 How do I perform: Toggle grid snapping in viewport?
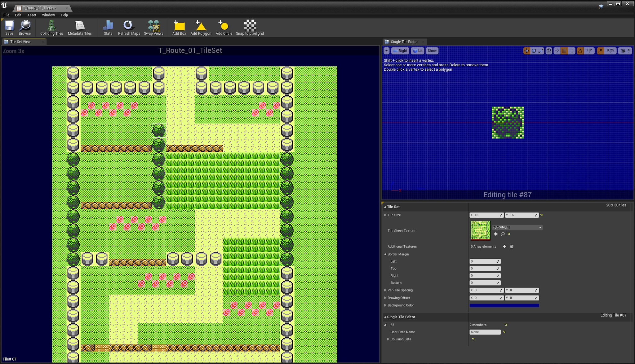click(x=564, y=51)
